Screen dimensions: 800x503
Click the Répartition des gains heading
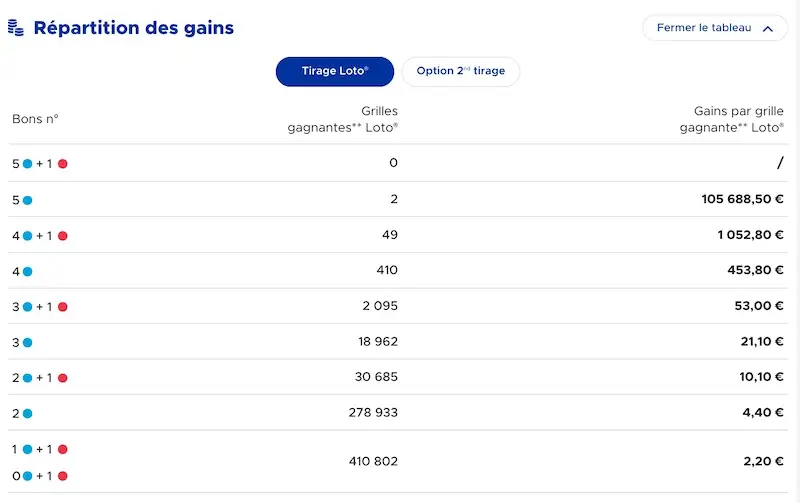pos(134,28)
